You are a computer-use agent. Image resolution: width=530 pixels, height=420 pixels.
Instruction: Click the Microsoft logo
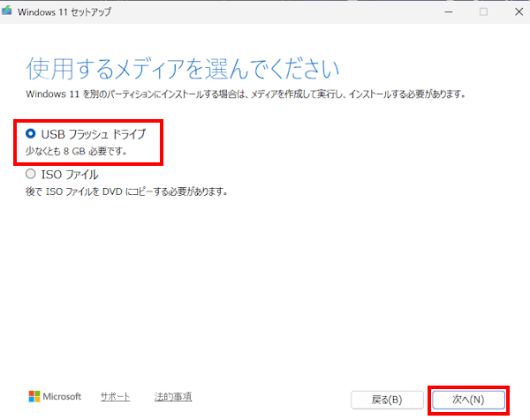tap(55, 397)
